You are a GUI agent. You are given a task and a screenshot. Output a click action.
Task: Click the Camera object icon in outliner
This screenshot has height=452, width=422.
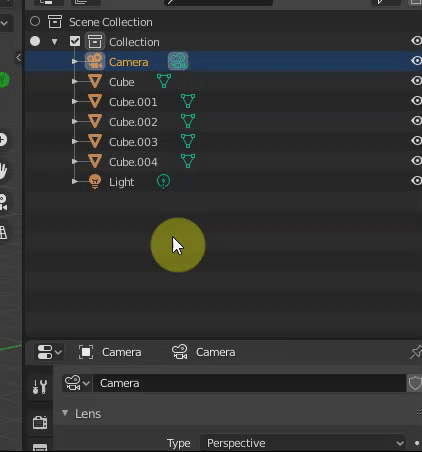click(x=95, y=62)
